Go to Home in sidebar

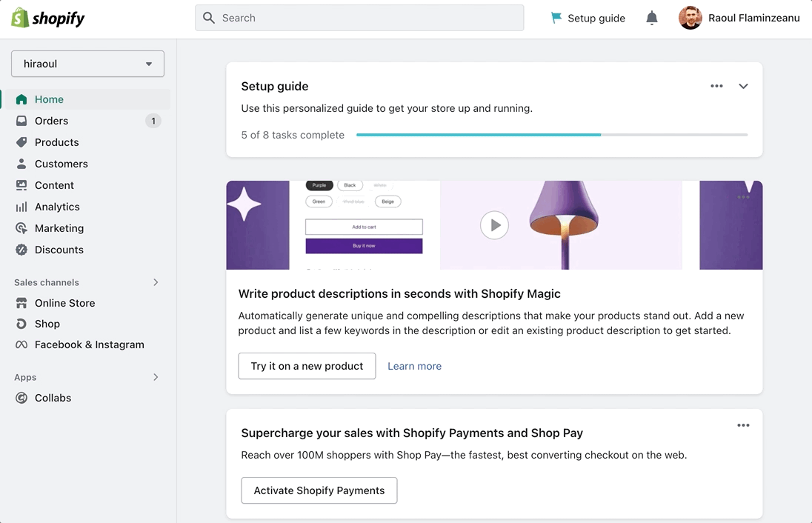87,99
